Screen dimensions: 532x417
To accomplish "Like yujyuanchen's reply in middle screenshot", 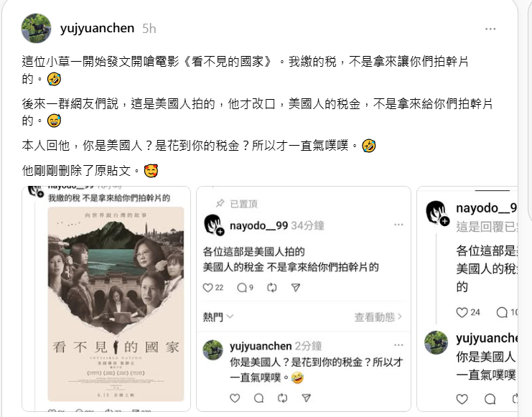I will [x=235, y=398].
